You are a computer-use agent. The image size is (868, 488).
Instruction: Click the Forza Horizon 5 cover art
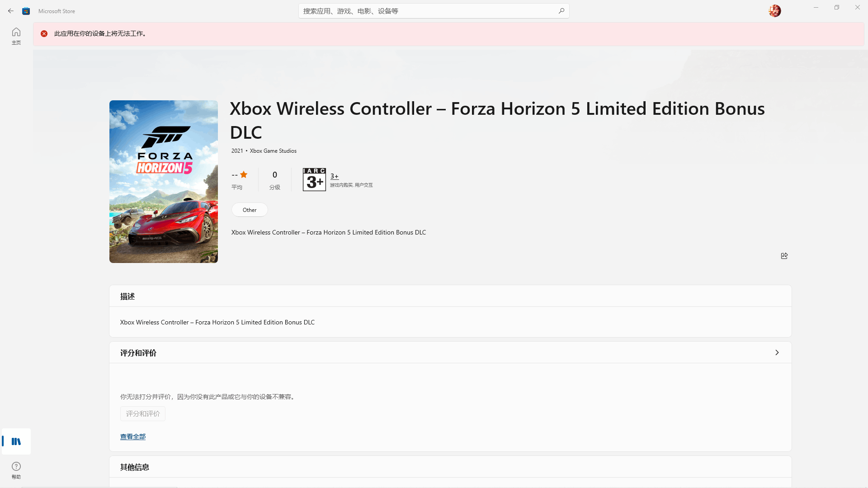tap(164, 182)
